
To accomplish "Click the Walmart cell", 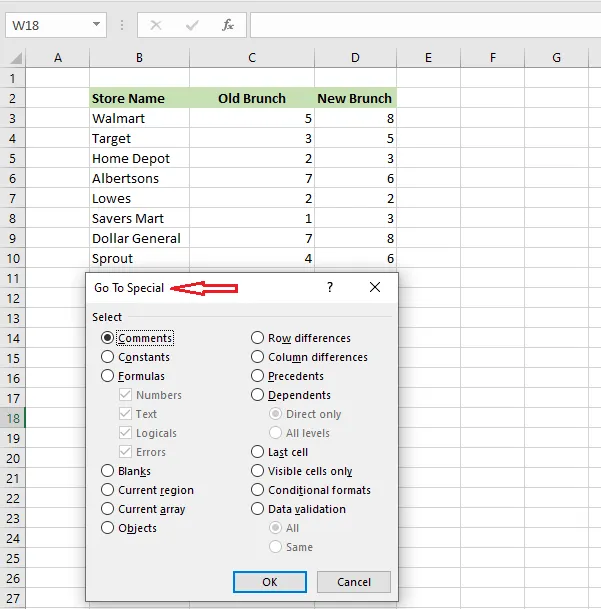I will pyautogui.click(x=139, y=118).
